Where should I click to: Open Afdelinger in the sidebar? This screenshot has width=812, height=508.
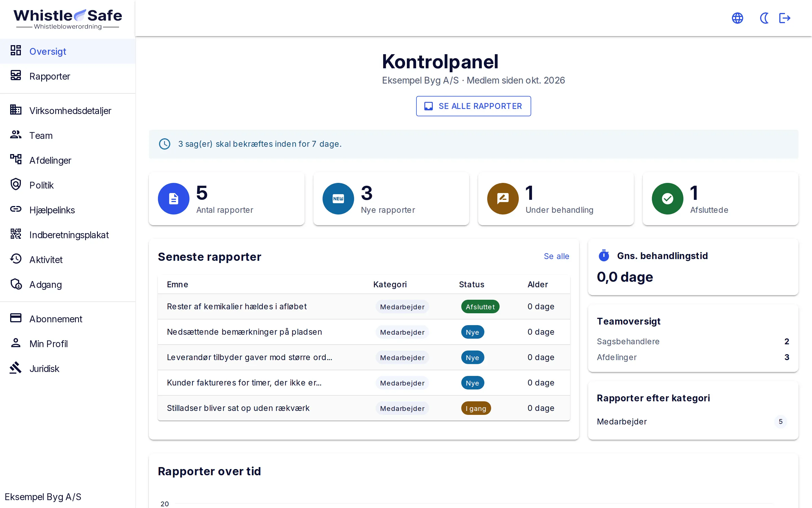(68, 160)
